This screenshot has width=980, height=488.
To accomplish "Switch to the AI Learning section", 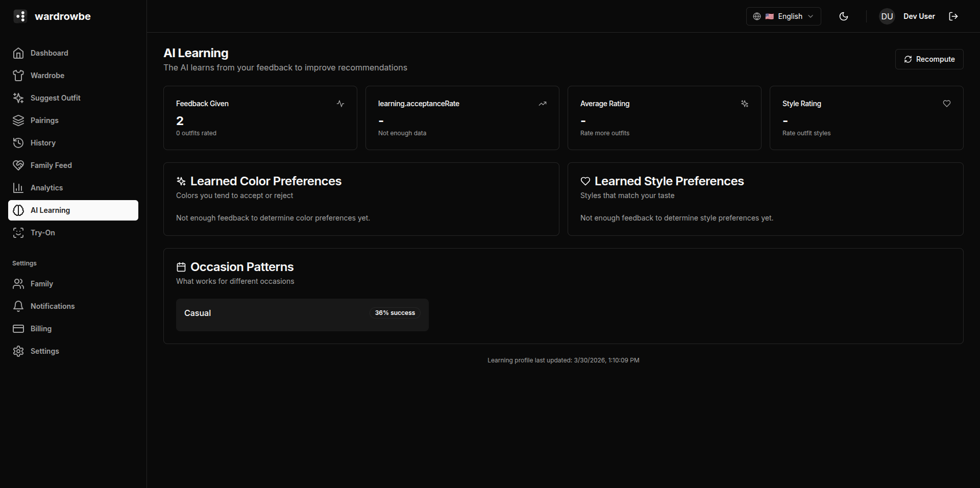I will 50,210.
